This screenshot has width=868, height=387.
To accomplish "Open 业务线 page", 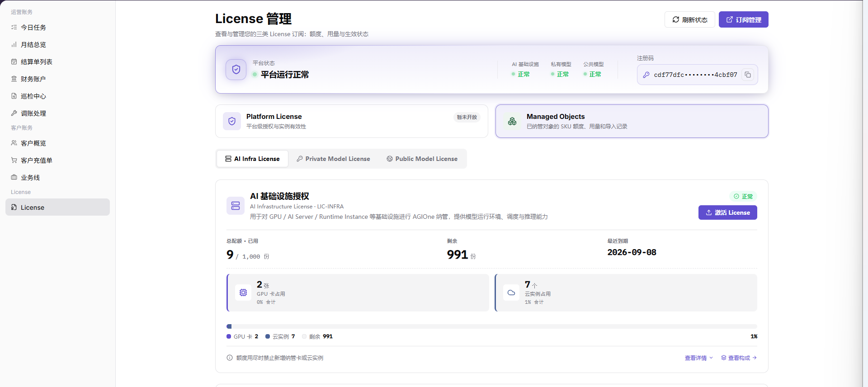I will [x=57, y=178].
